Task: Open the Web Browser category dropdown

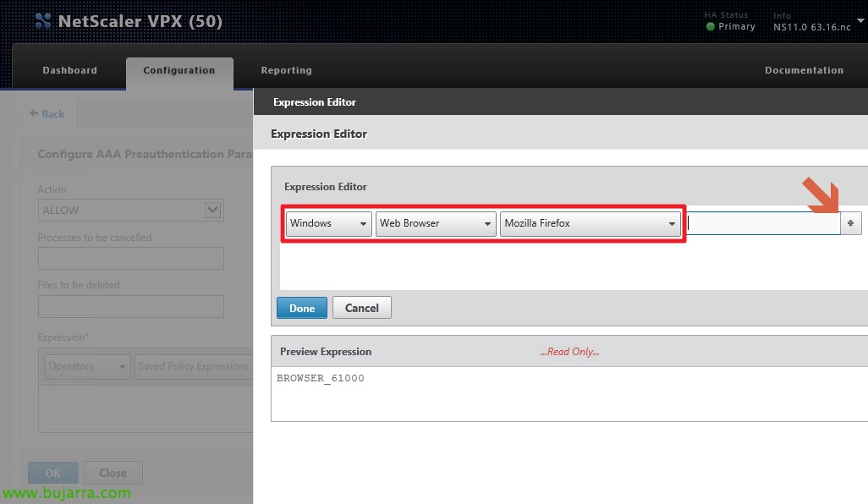Action: (436, 223)
